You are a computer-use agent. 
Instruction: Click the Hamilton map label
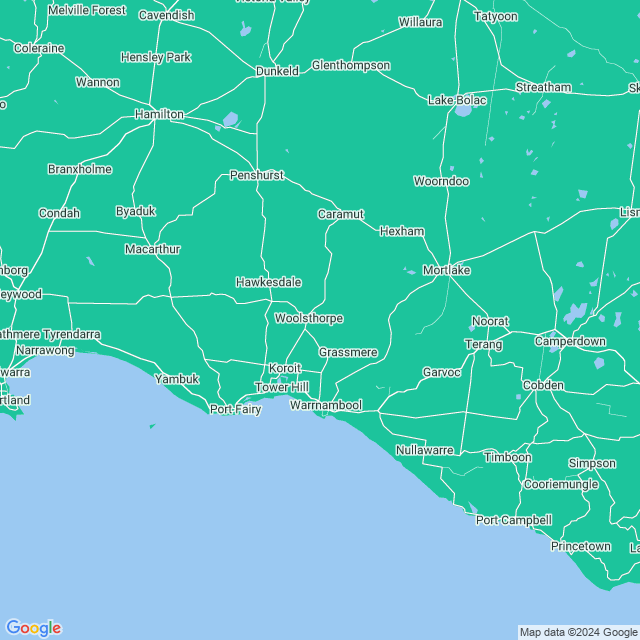160,114
